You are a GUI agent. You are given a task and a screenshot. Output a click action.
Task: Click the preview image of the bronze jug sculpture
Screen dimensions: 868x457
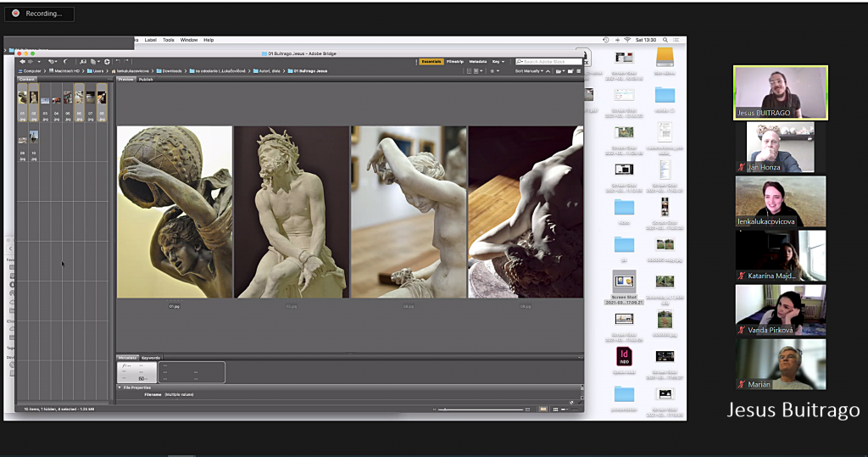pos(175,212)
